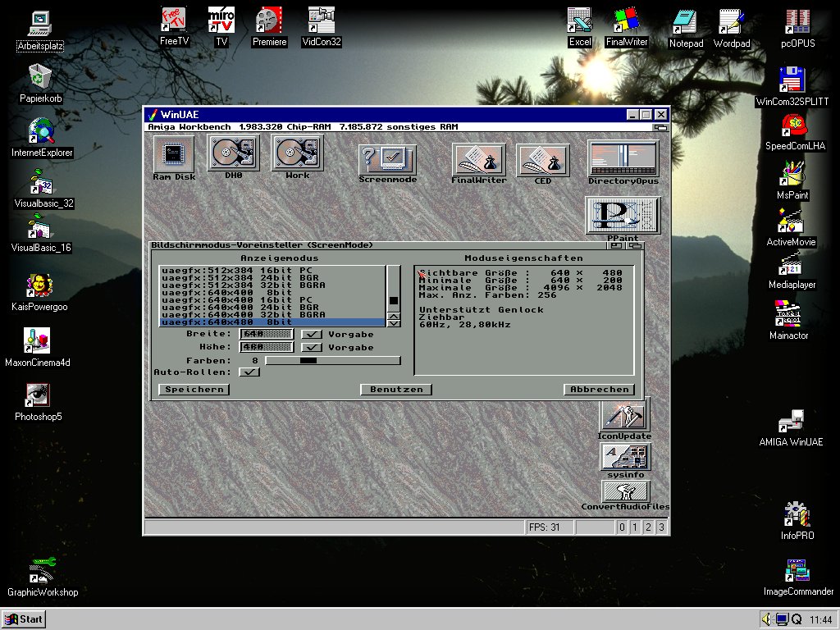Open the Work drive icon

[297, 153]
